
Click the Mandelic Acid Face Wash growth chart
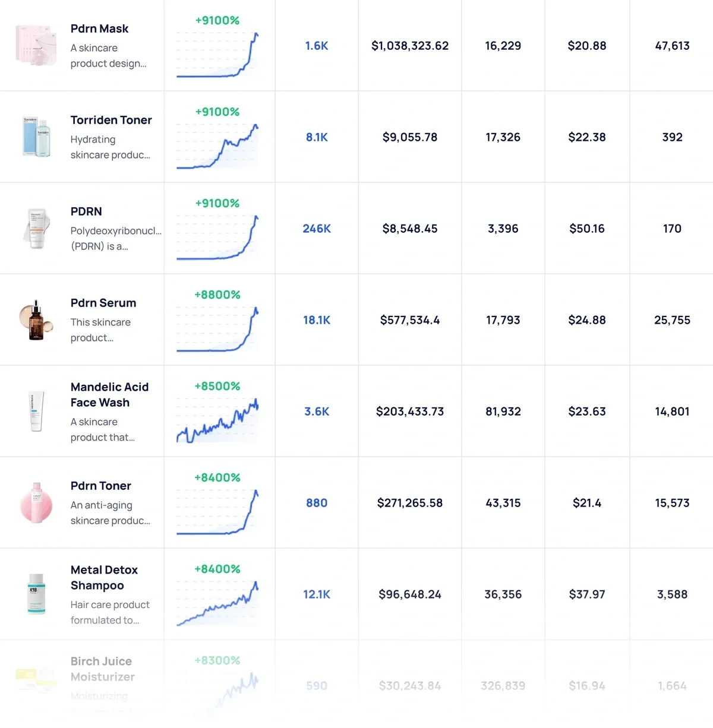tap(219, 422)
